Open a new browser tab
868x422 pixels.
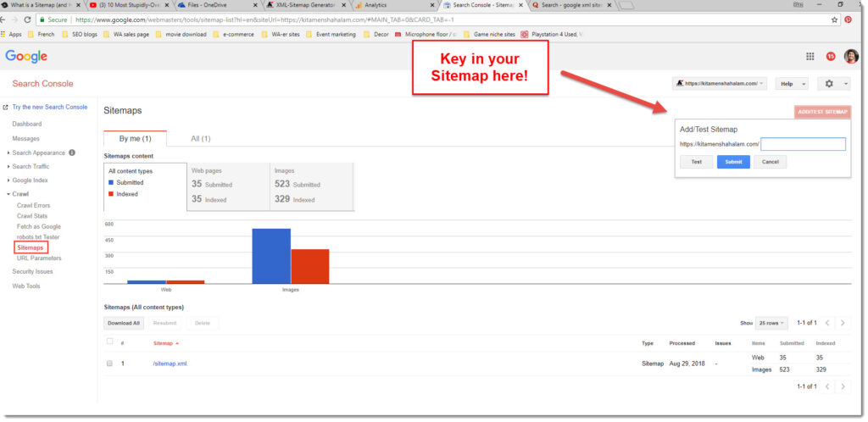pos(626,6)
